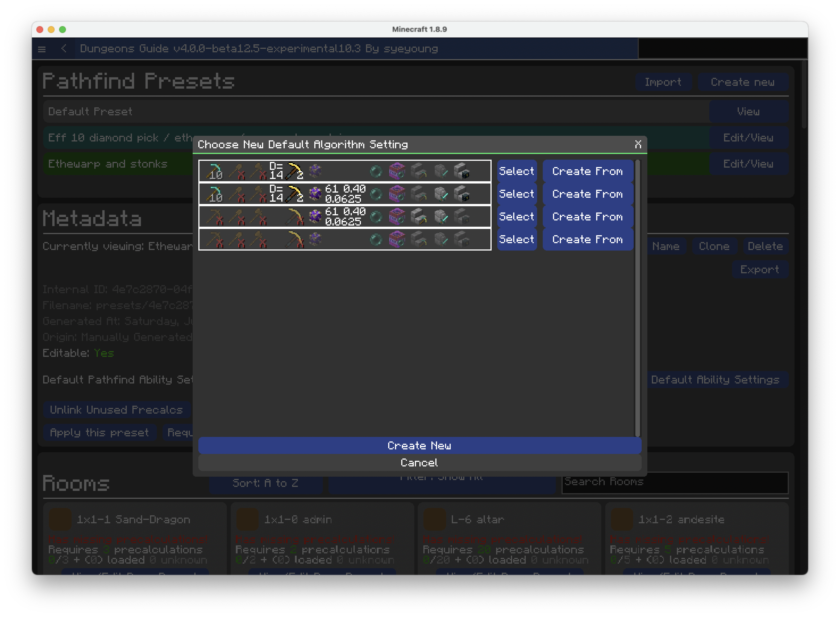840x617 pixels.
Task: Click the dialog's vertical scrollbar
Action: (x=637, y=298)
